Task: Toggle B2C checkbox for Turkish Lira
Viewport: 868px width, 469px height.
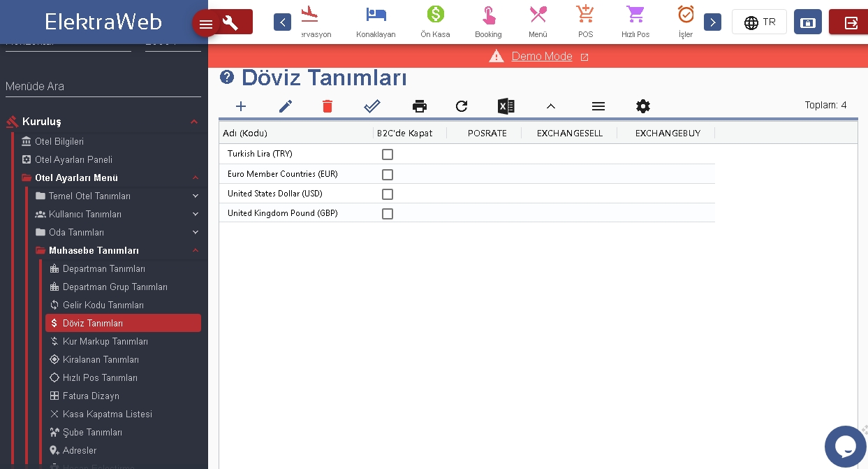Action: click(x=388, y=154)
